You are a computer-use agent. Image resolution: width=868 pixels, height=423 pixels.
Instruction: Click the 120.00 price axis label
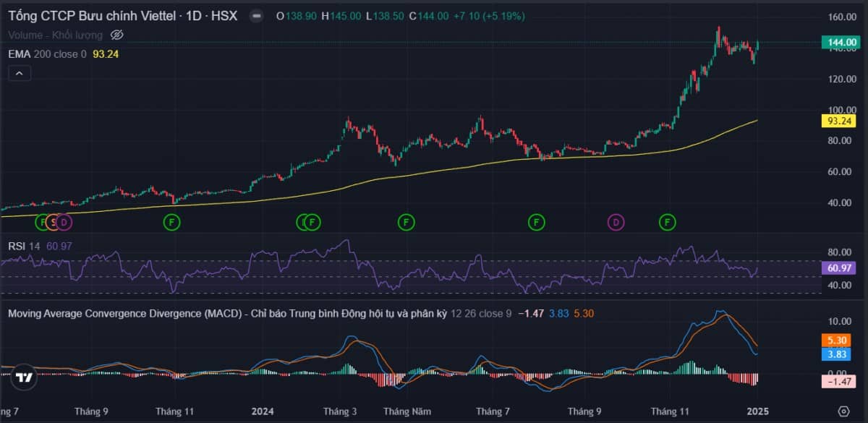point(841,79)
